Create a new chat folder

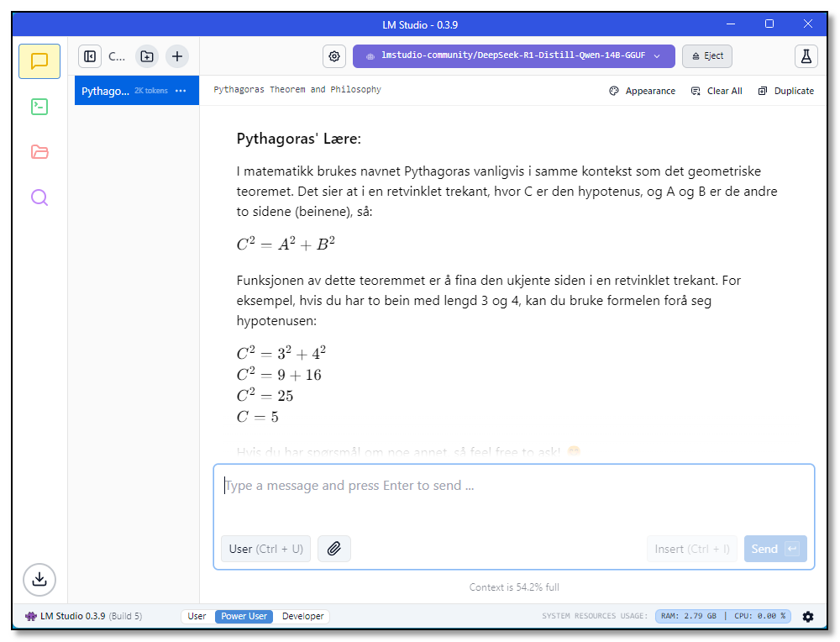[147, 56]
